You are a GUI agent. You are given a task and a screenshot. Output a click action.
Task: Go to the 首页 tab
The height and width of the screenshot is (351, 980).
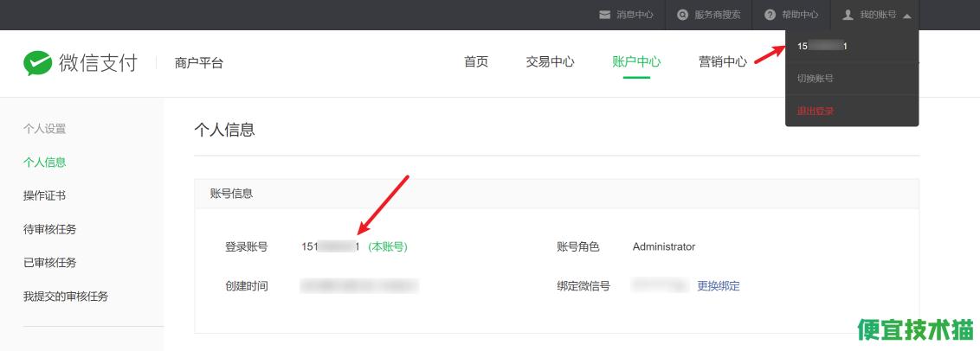[x=475, y=62]
